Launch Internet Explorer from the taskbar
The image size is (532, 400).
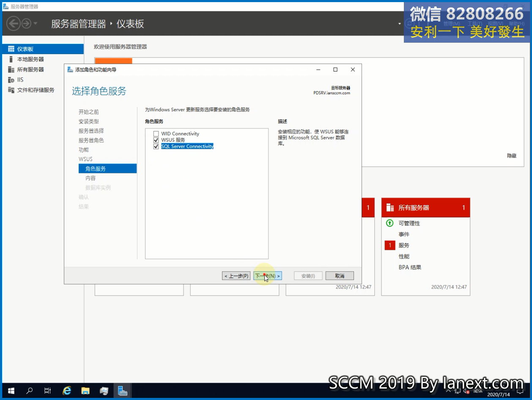[67, 391]
